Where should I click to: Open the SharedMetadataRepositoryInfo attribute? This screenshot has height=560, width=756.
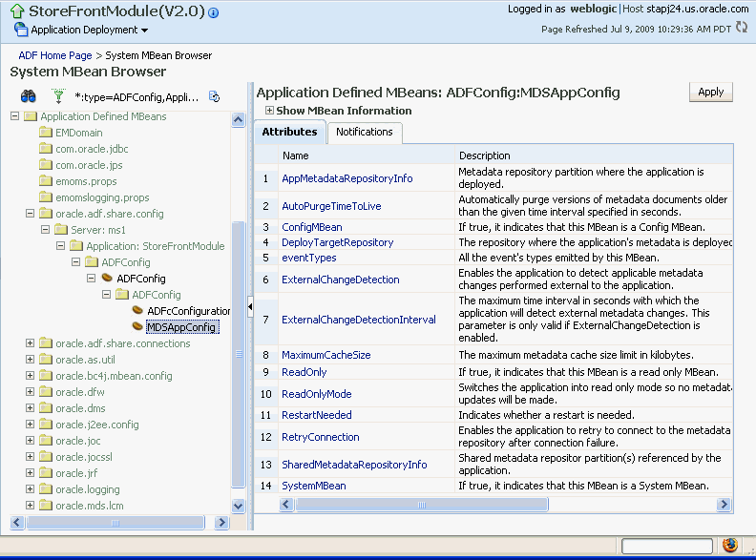pos(354,465)
